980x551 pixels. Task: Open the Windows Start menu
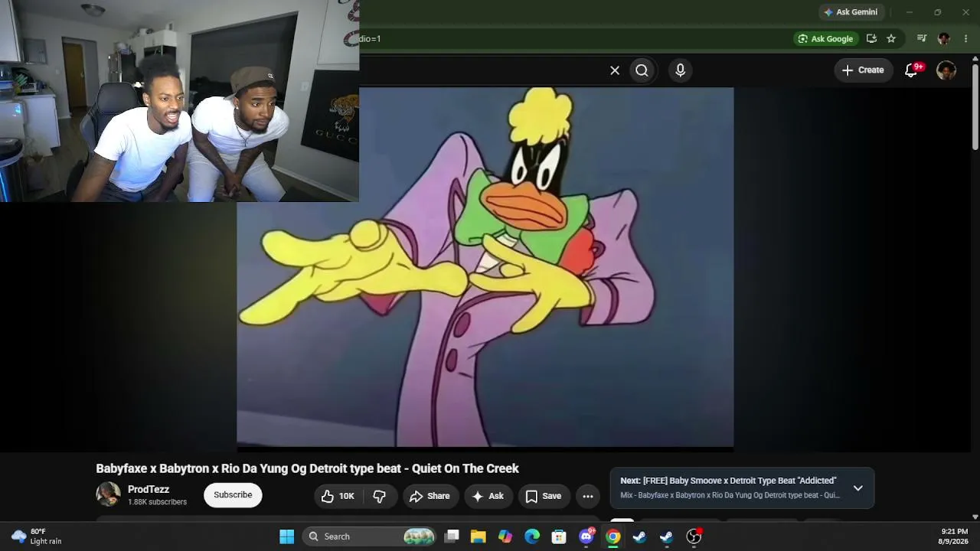(x=287, y=536)
